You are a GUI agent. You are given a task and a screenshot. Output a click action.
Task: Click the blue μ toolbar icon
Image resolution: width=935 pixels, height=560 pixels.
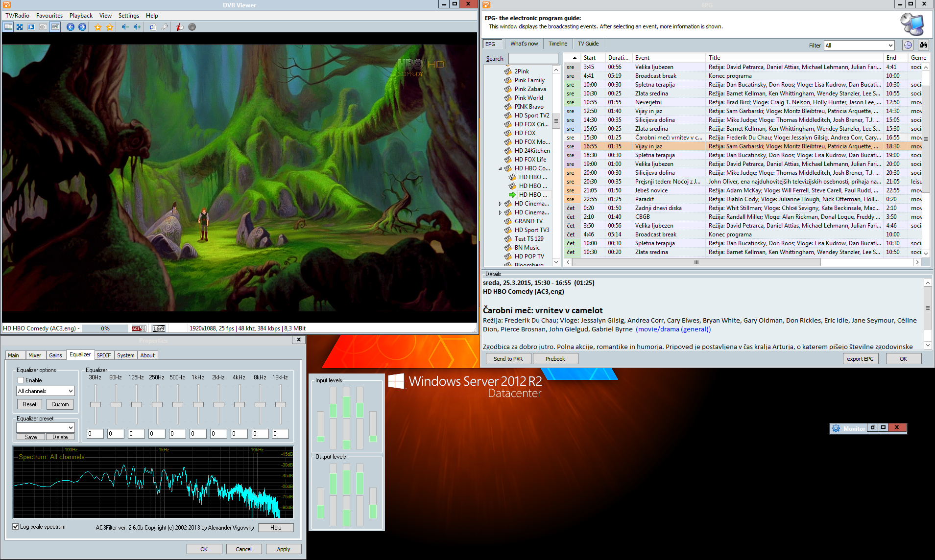(31, 27)
